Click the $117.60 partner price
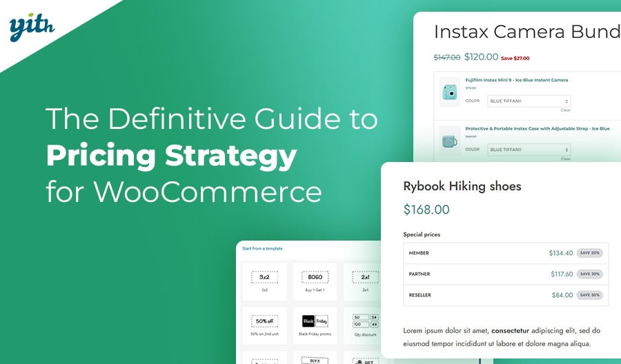The image size is (621, 364). tap(562, 274)
